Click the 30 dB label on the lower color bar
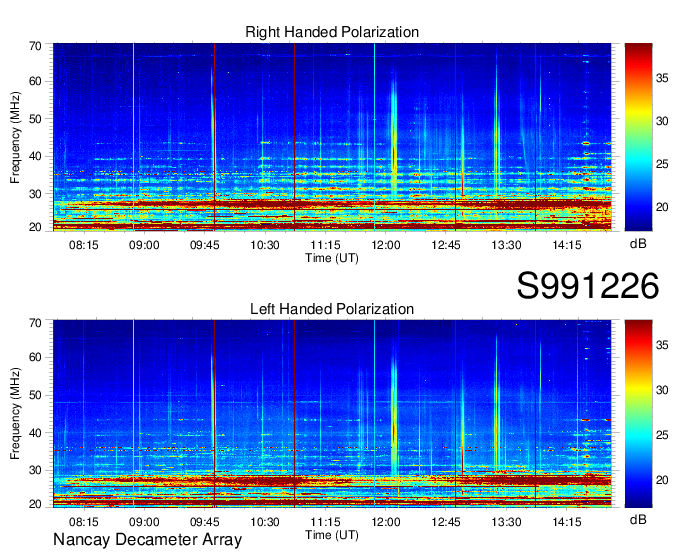This screenshot has height=552, width=680. (662, 390)
